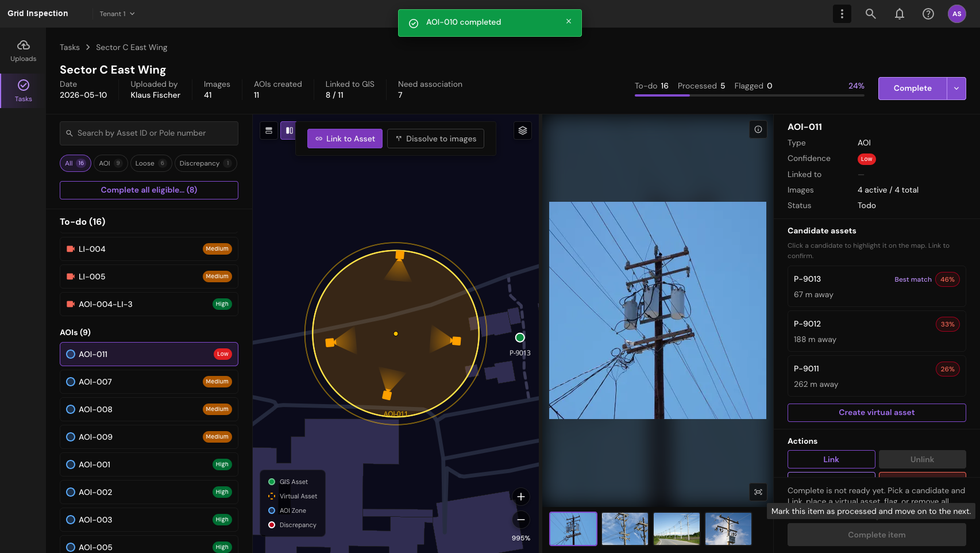Open help question mark icon
This screenshot has height=553, width=980.
928,14
